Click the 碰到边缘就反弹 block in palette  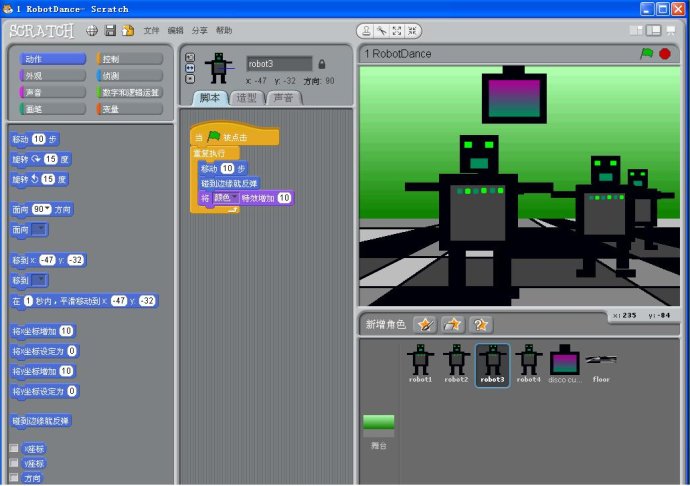coord(41,421)
